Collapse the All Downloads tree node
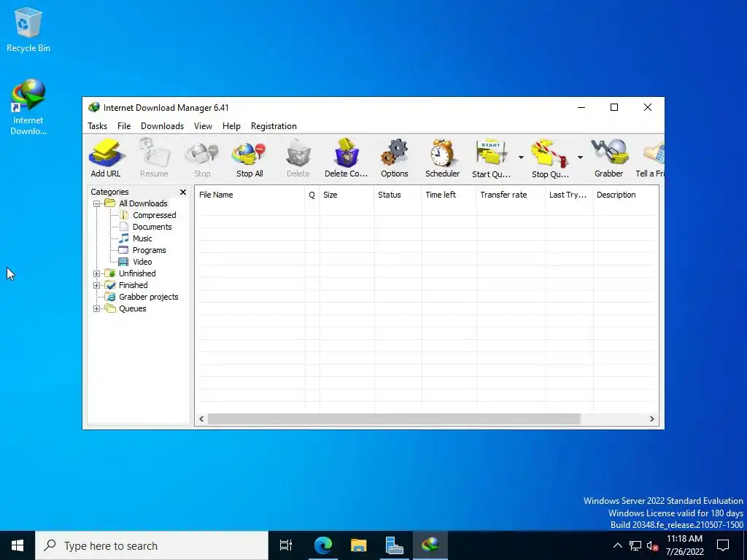 pos(97,204)
